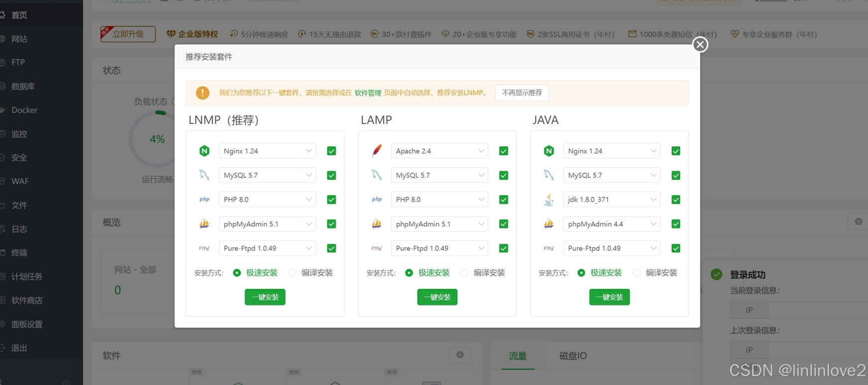Screen dimensions: 868x385
Task: Click the Nginx icon in LNMP panel
Action: point(204,151)
